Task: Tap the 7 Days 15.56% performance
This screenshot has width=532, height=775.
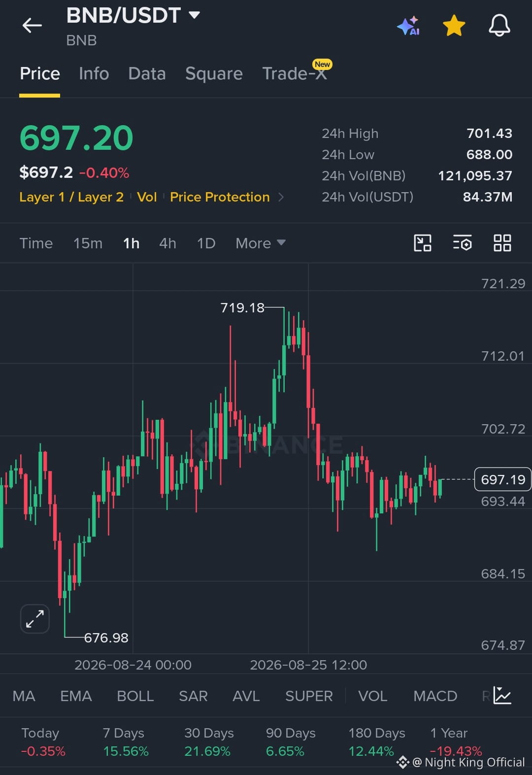Action: [126, 742]
